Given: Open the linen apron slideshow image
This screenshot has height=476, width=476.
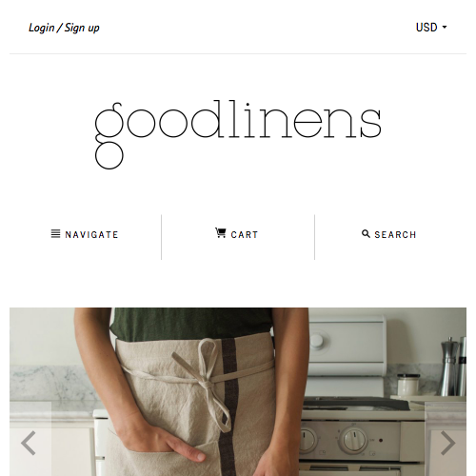Looking at the screenshot, I should pos(238,391).
